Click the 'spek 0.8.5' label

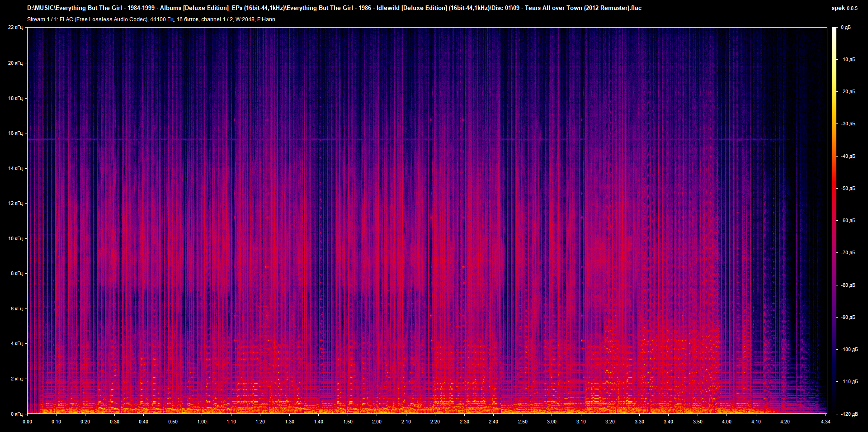844,8
